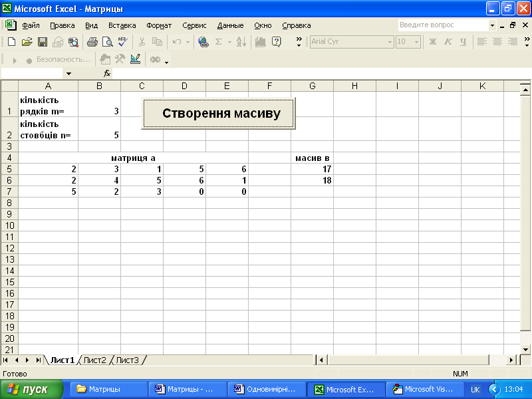Switch to Одновимірні Word taskbar button

click(267, 389)
